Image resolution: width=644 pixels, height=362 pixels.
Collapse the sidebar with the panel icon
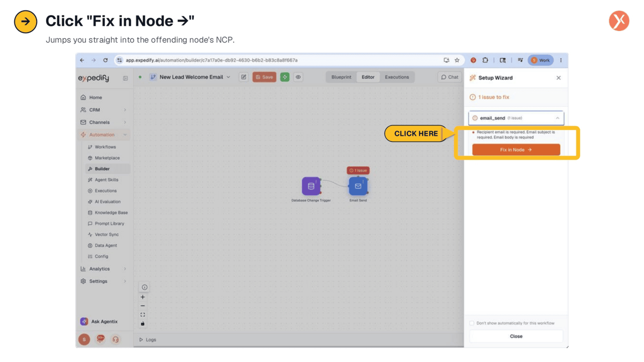(125, 78)
